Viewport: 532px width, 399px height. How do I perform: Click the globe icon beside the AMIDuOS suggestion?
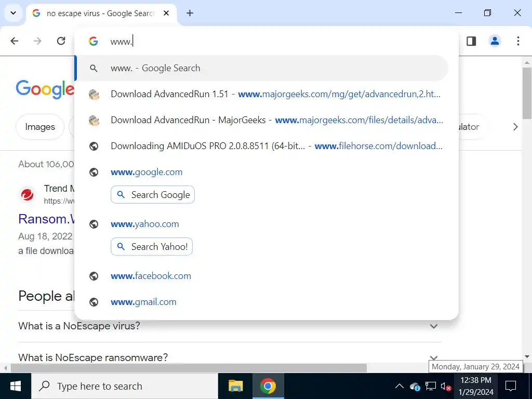94,146
